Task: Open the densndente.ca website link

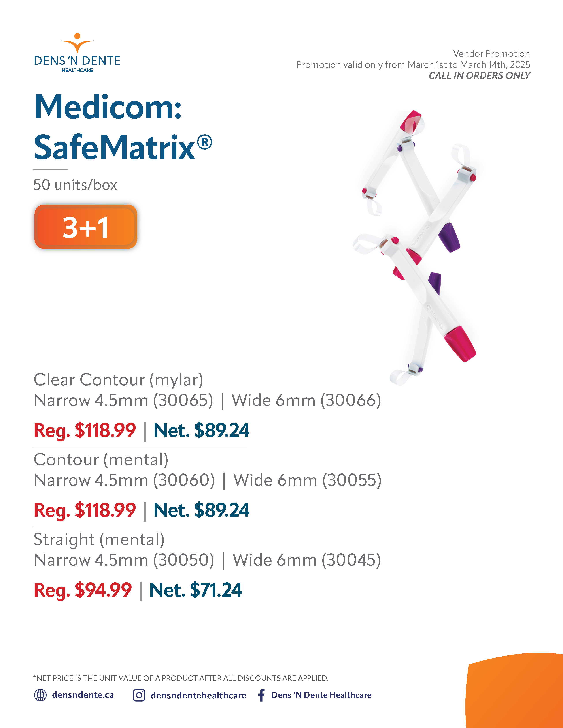Action: point(83,695)
